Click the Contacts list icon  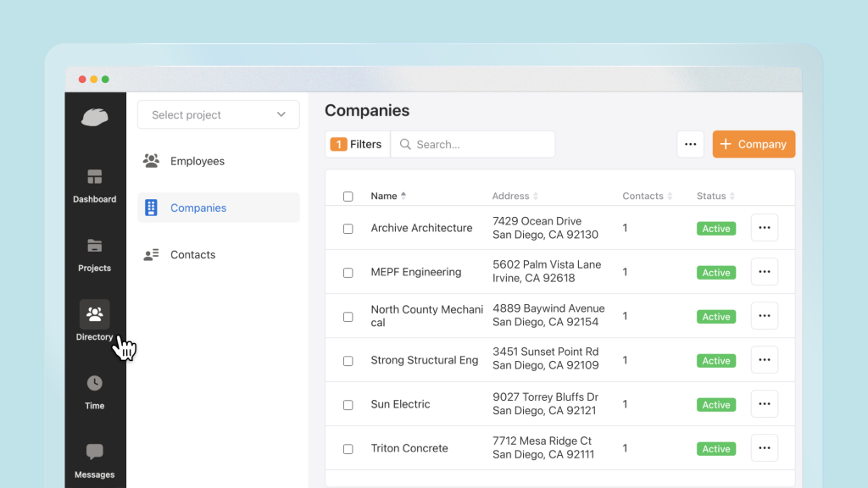click(x=151, y=254)
